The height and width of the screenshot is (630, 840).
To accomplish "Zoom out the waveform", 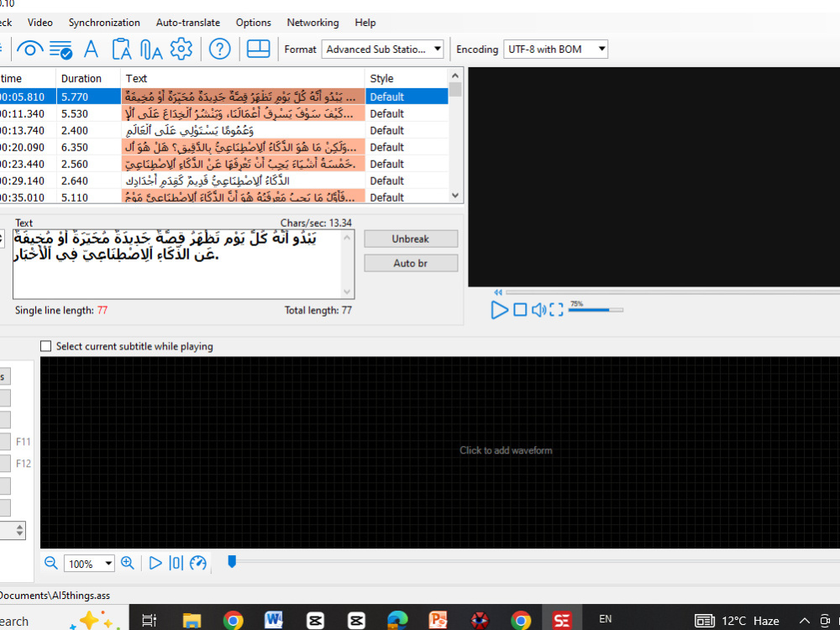I will tap(51, 563).
